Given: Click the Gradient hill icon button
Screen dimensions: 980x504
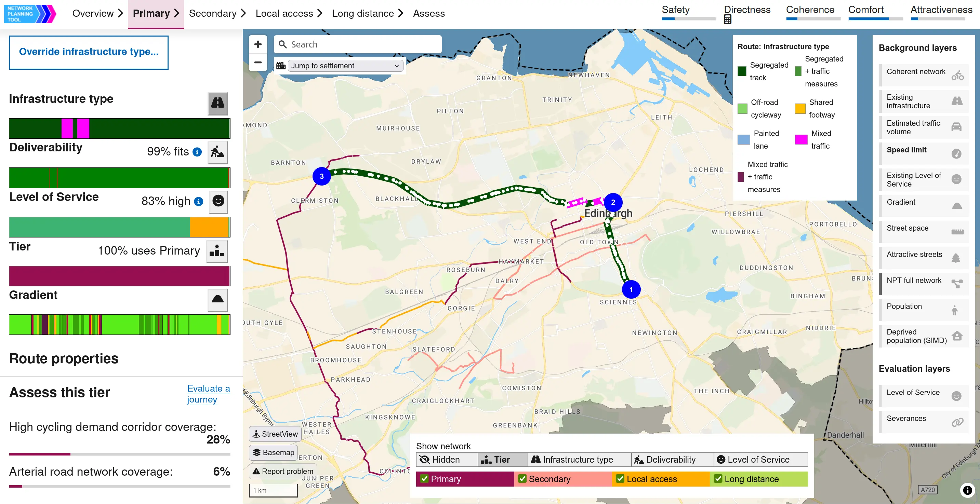Looking at the screenshot, I should coord(217,300).
